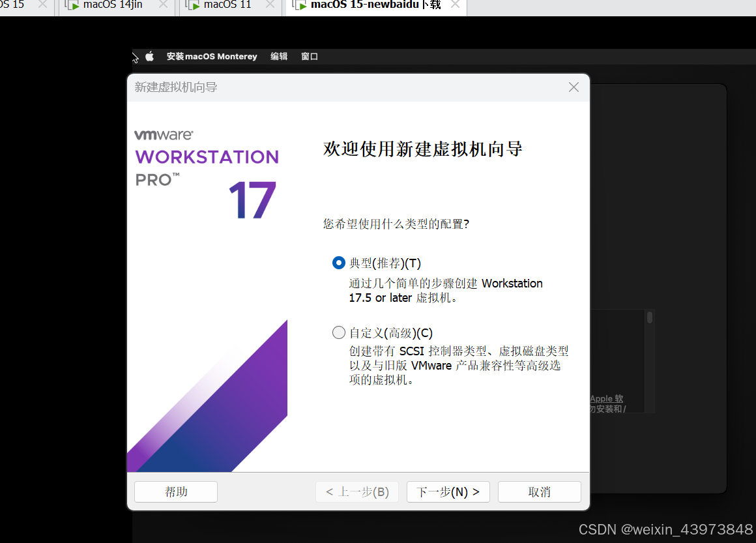Click the scrollbar in the background installer window
The image size is (756, 543).
click(x=650, y=317)
